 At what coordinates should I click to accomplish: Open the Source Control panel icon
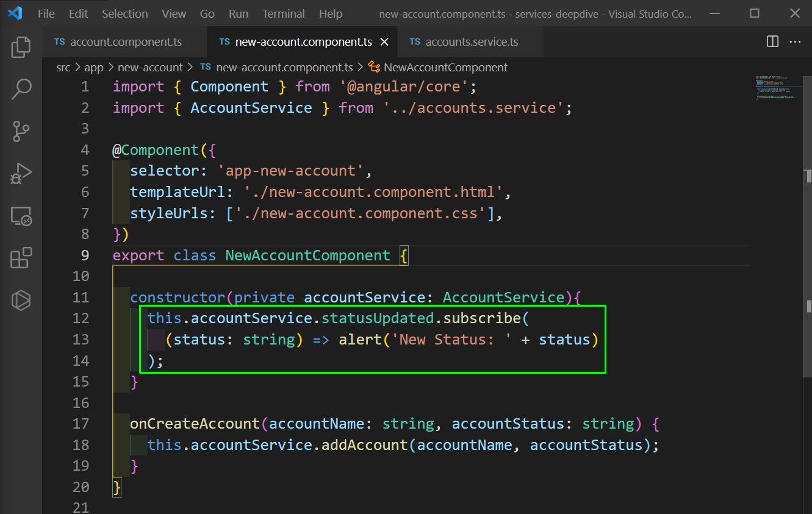point(21,131)
